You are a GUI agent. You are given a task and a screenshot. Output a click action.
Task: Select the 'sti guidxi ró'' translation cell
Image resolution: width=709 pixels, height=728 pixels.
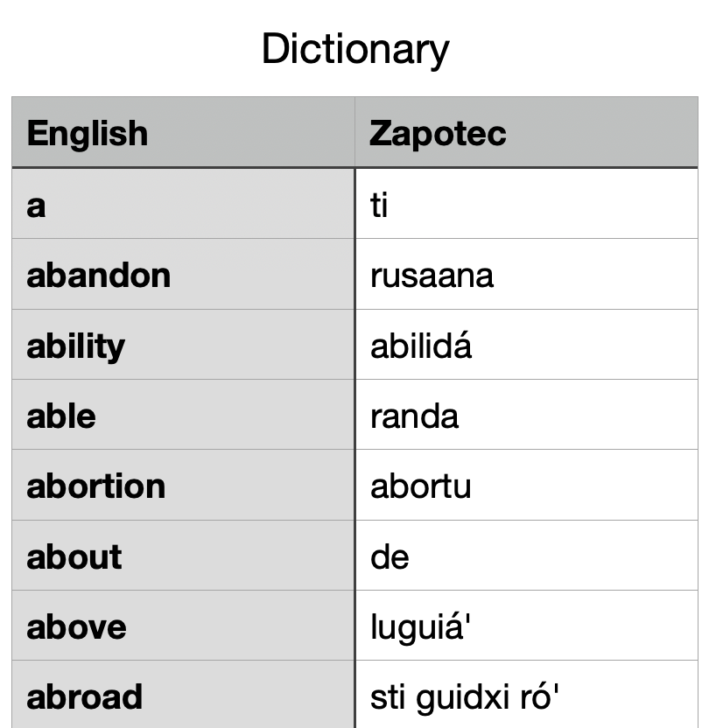[465, 696]
